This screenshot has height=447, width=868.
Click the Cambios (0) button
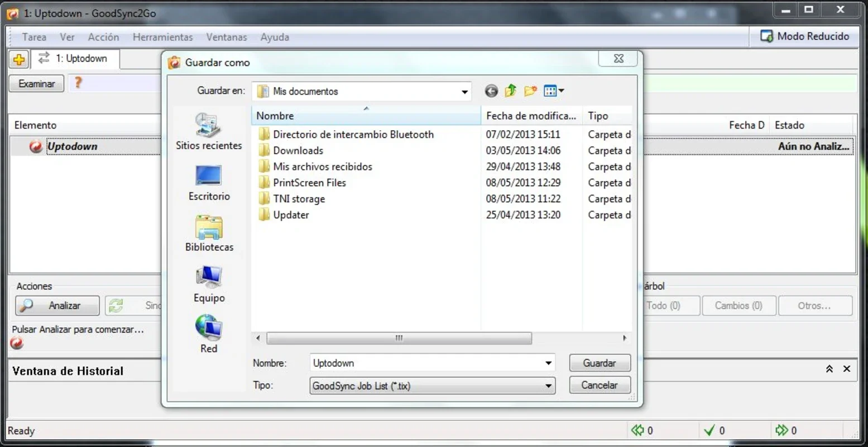[x=738, y=306]
